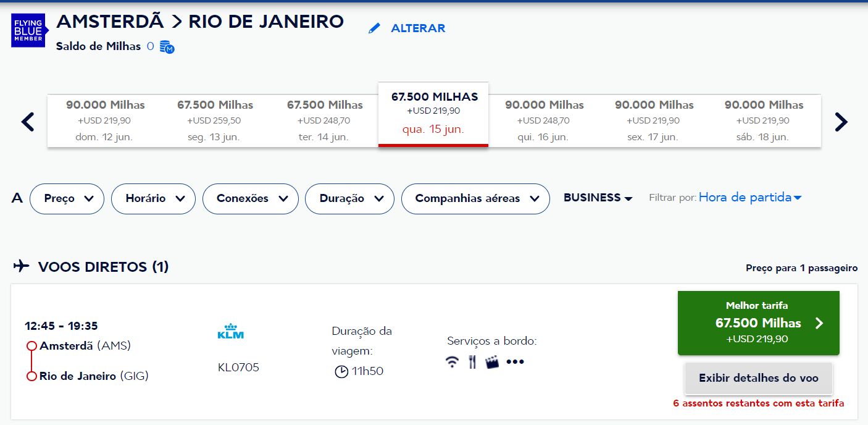
Task: Click Exibir detalhes do voo button
Action: coord(759,379)
